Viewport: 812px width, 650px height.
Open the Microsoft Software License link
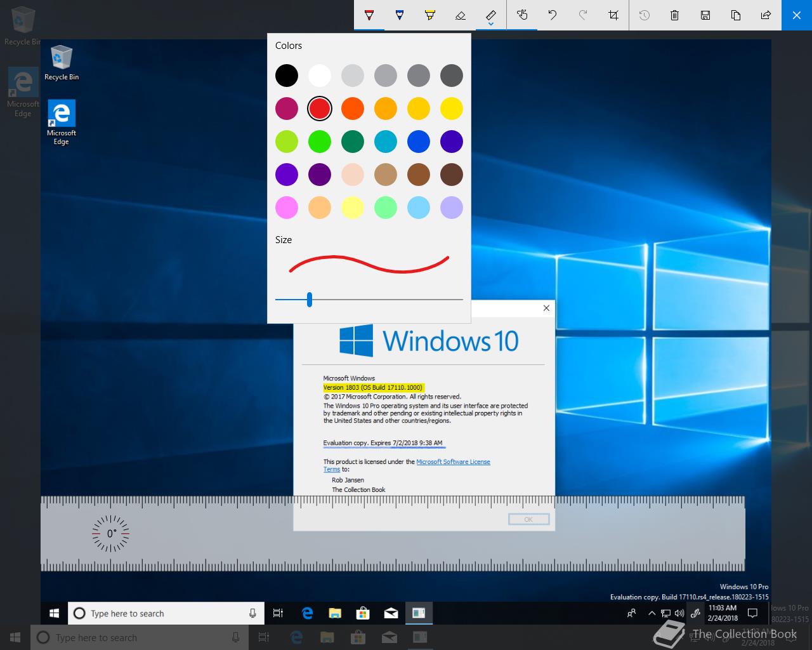coord(453,461)
